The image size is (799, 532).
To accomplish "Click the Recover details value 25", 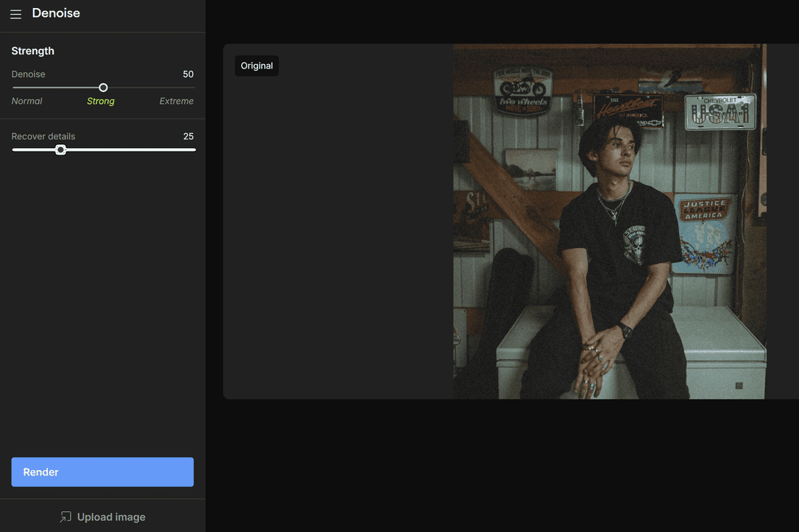I will tap(188, 137).
